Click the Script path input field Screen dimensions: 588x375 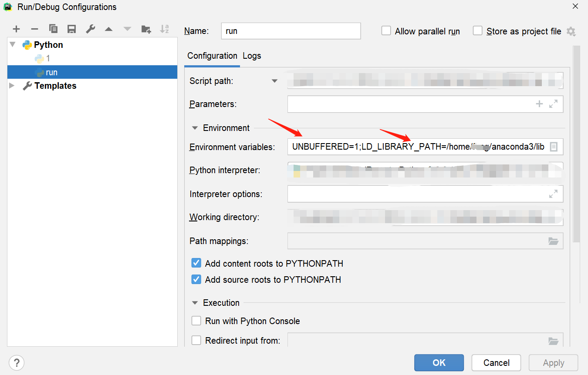tap(425, 81)
